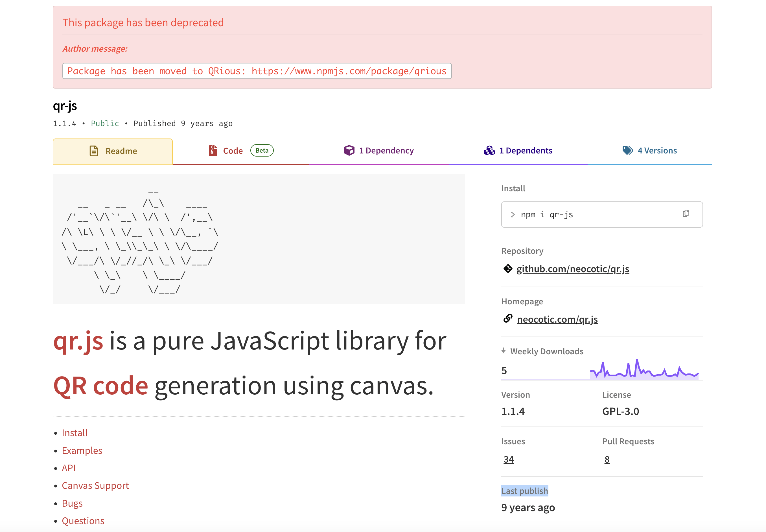
Task: Open the 8 pull requests link
Action: [x=607, y=459]
